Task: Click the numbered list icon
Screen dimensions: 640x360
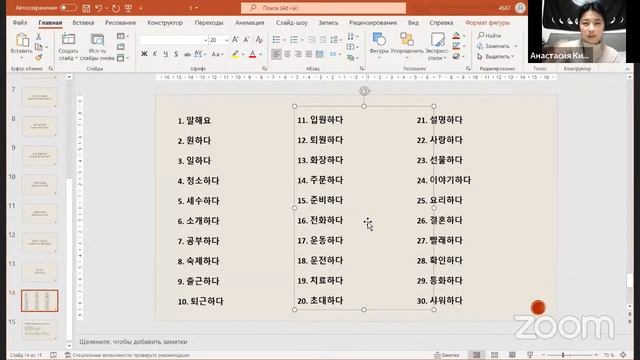Action: click(294, 40)
